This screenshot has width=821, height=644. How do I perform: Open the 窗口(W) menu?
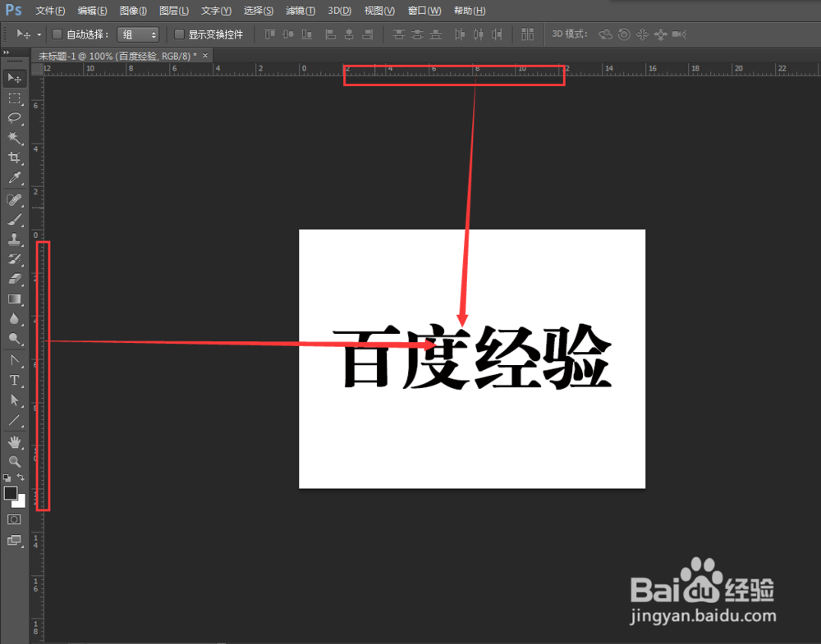click(424, 11)
